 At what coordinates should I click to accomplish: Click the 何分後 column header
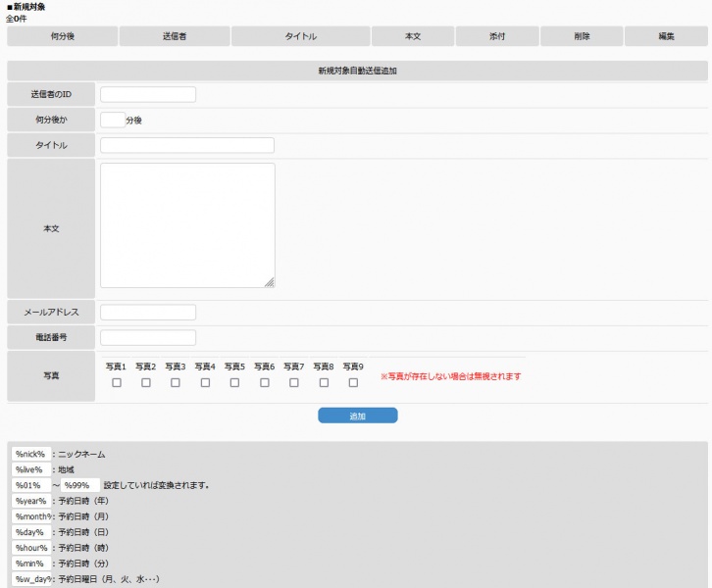(62, 36)
